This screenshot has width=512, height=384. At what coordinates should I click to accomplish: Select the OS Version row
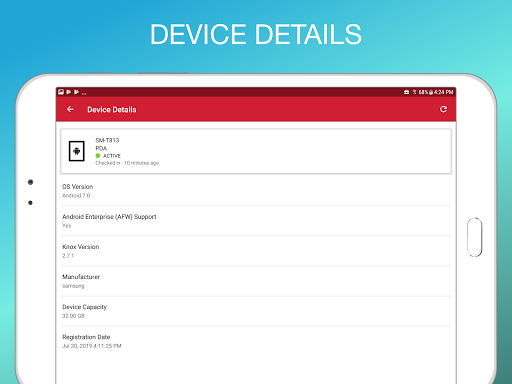pos(256,191)
